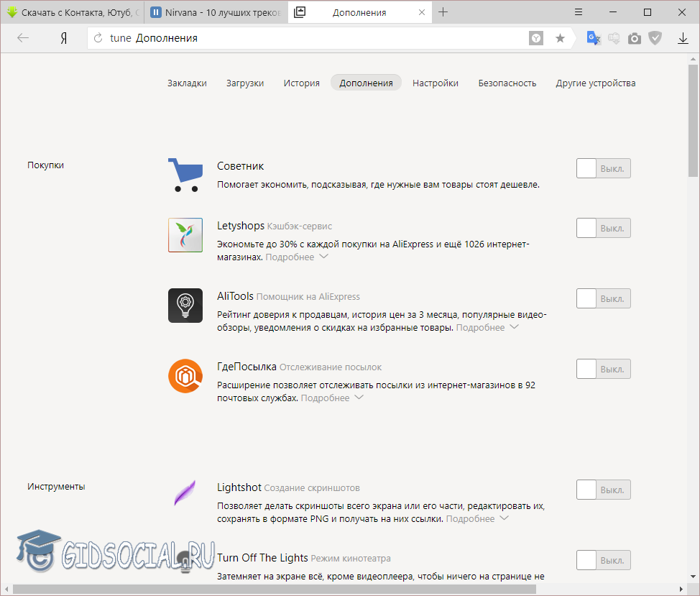Close the Дополнения tab
The height and width of the screenshot is (596, 700).
click(422, 12)
